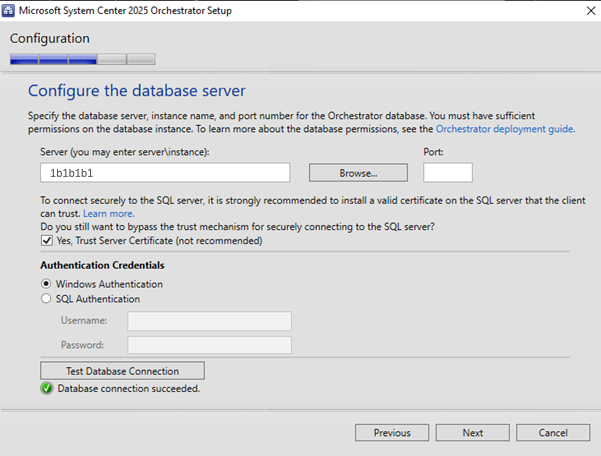Image resolution: width=601 pixels, height=456 pixels.
Task: Click Next to continue setup
Action: click(x=473, y=433)
